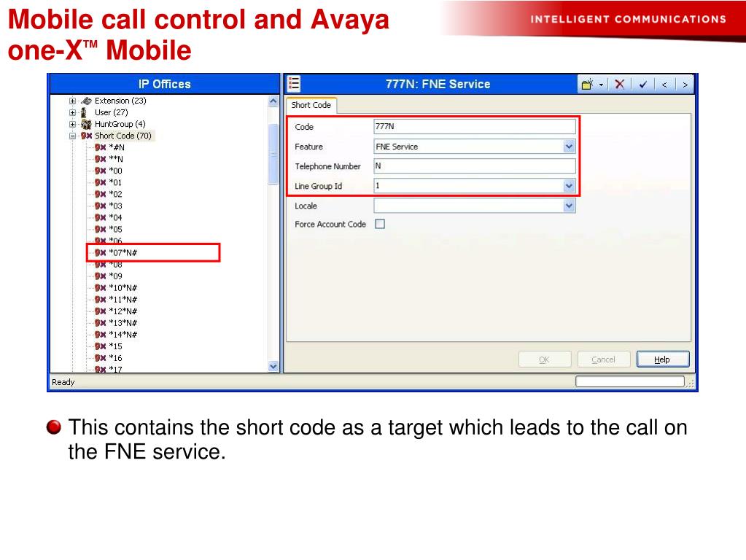Select the *14*N# short code entry

(123, 335)
